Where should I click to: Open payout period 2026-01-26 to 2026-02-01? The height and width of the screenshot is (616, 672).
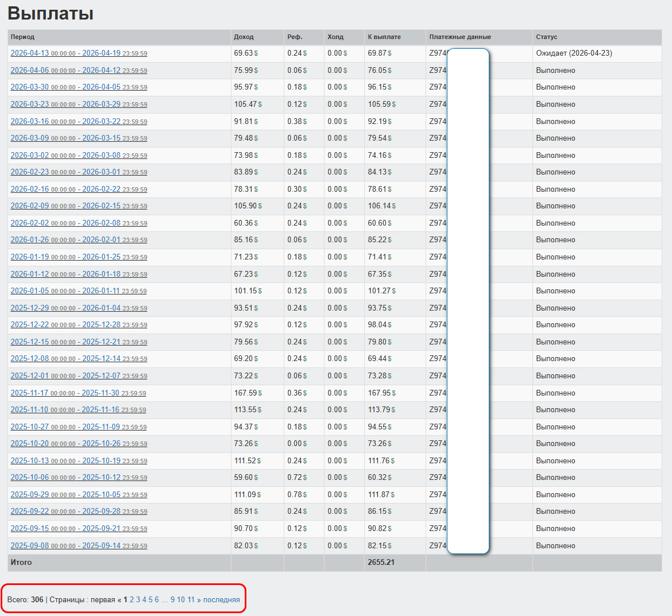pyautogui.click(x=79, y=239)
